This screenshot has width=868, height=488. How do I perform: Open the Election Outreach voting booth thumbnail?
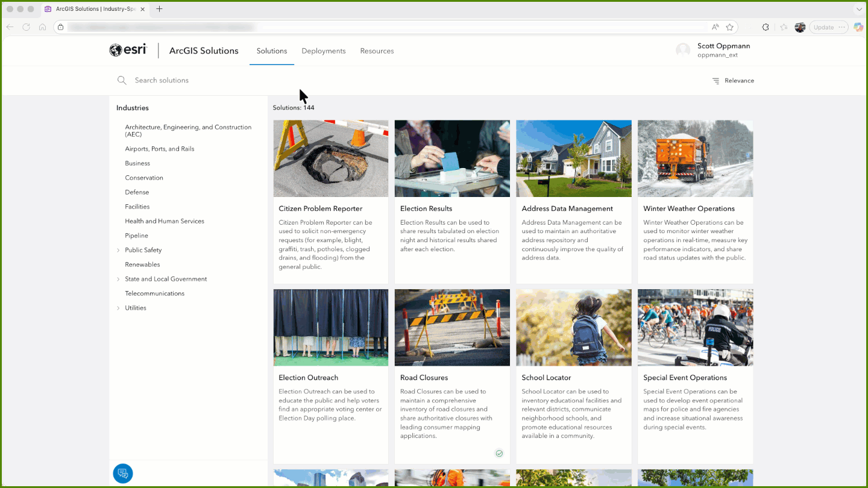tap(331, 327)
